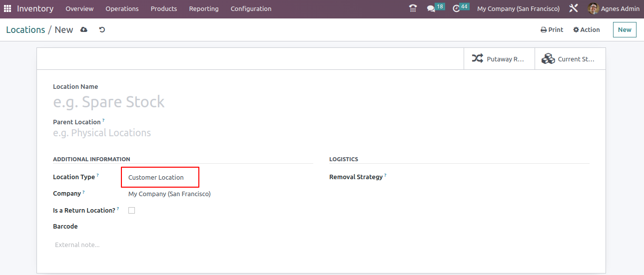The image size is (644, 275).
Task: Click the cloud save record icon
Action: pyautogui.click(x=84, y=30)
